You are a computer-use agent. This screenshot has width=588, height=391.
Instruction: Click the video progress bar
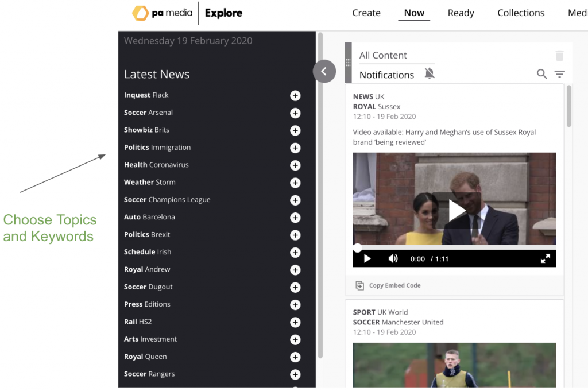coord(454,248)
